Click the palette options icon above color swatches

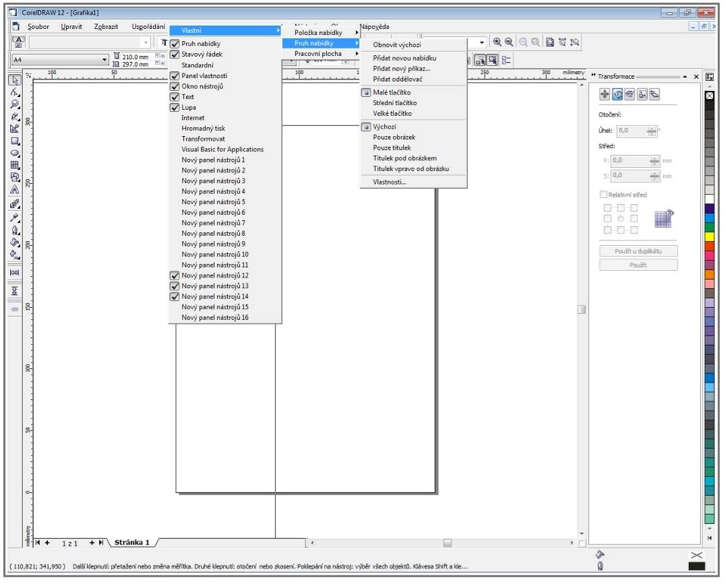[x=709, y=77]
